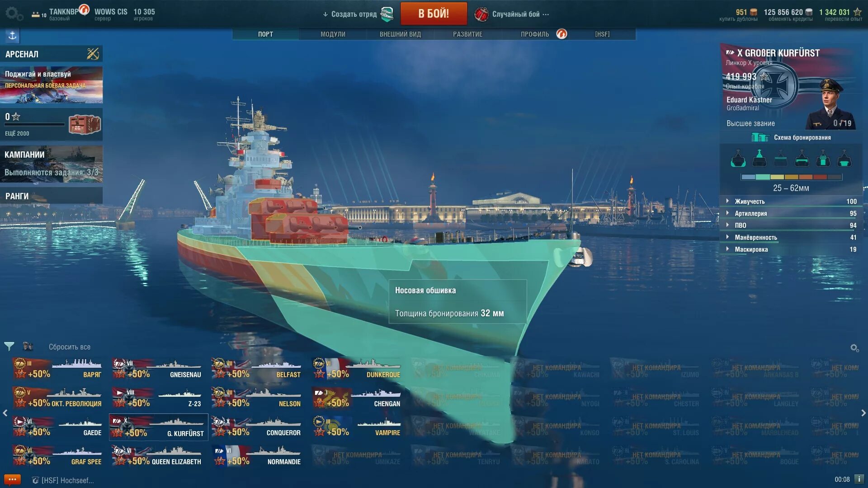The image size is (868, 488).
Task: Click the anchor port icon
Action: click(12, 35)
